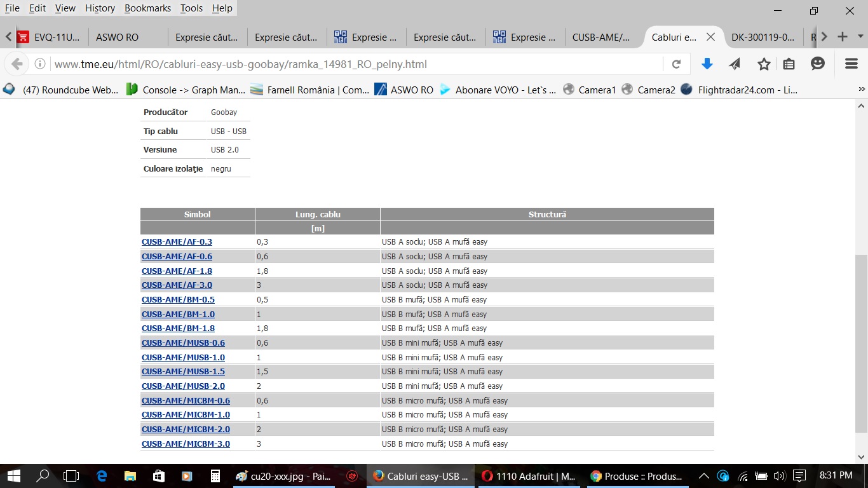Click the paper-plane send icon in toolbar
This screenshot has height=488, width=868.
click(735, 64)
